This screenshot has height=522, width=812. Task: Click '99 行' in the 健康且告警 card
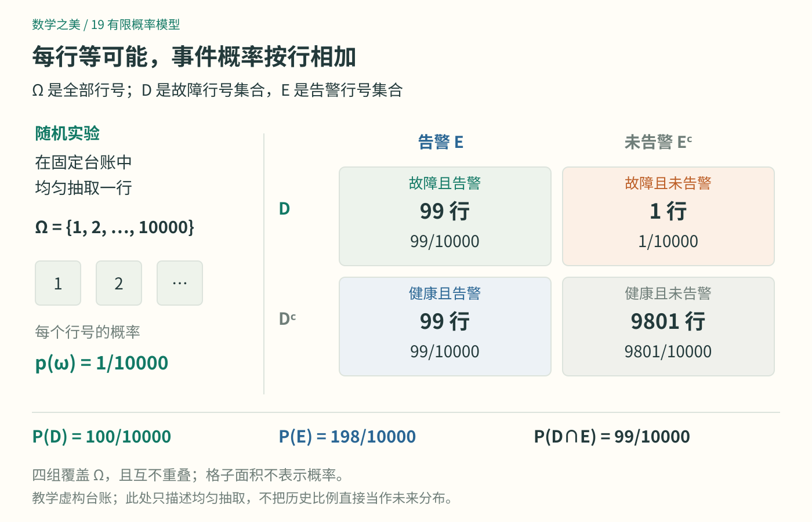click(x=445, y=321)
